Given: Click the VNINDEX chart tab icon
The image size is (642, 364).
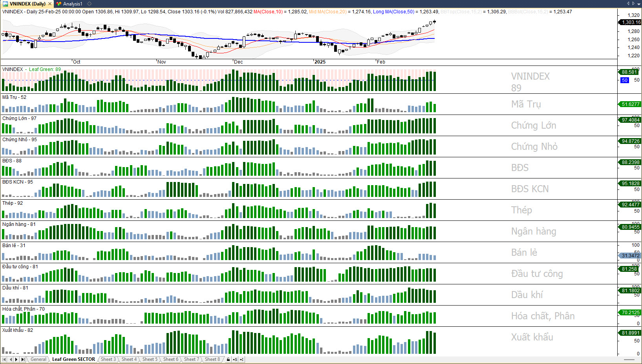Looking at the screenshot, I should (5, 4).
